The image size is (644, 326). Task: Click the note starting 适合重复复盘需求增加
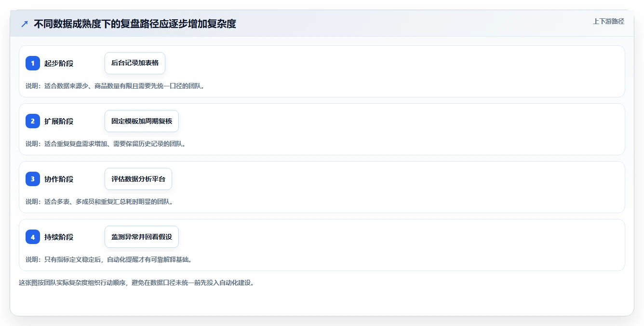click(x=106, y=144)
